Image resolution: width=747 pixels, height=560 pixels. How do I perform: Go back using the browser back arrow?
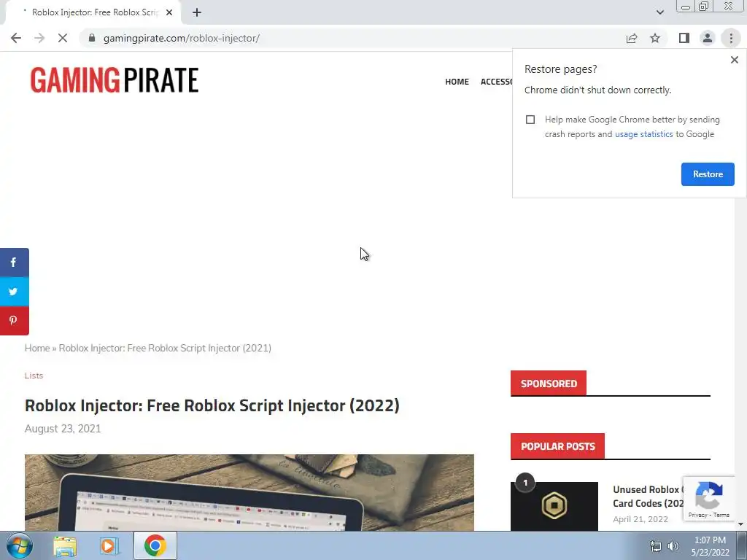[x=16, y=38]
